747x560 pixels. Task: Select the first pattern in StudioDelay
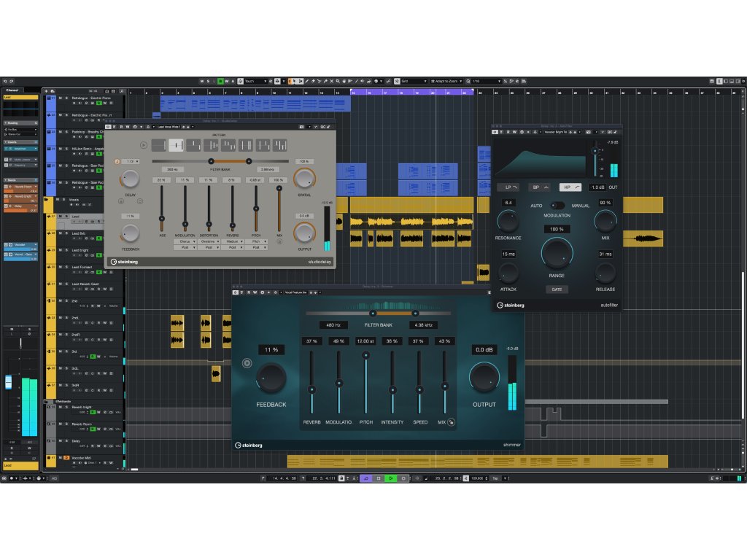158,145
